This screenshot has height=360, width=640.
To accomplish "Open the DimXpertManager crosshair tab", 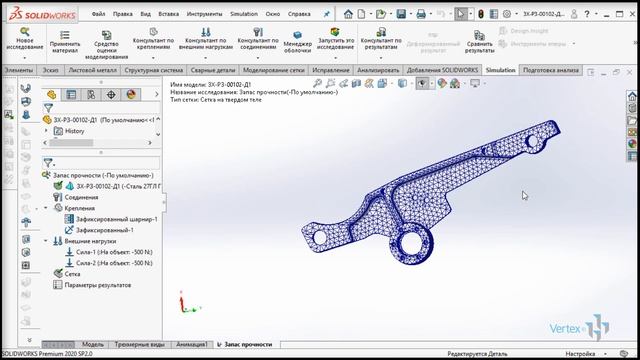I will pos(111,95).
